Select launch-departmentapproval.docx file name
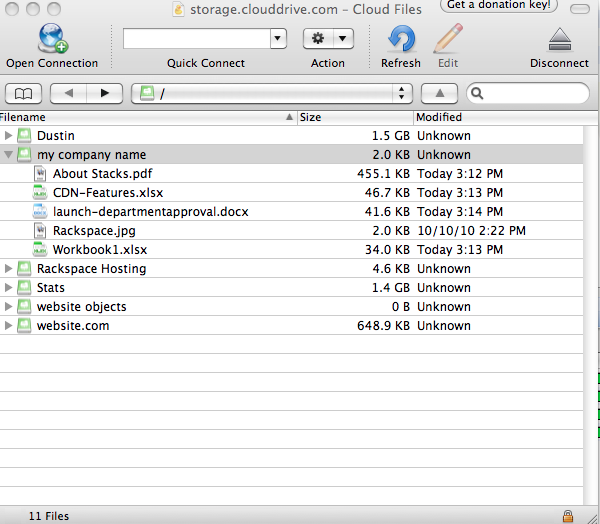The image size is (600, 524). (151, 212)
